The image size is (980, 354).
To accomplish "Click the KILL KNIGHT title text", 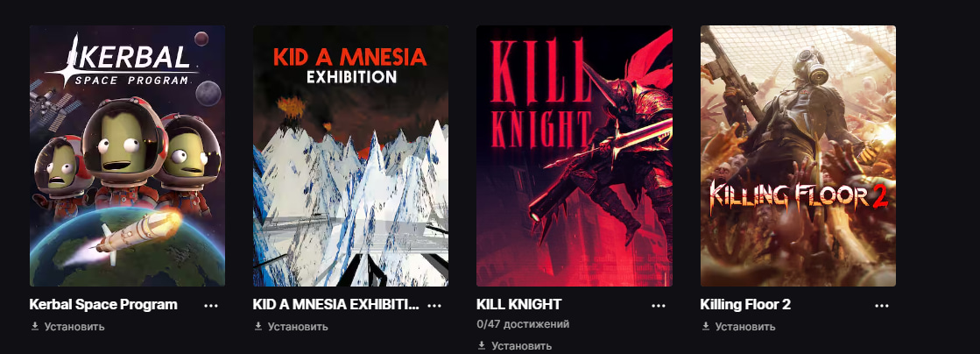I will tap(518, 305).
